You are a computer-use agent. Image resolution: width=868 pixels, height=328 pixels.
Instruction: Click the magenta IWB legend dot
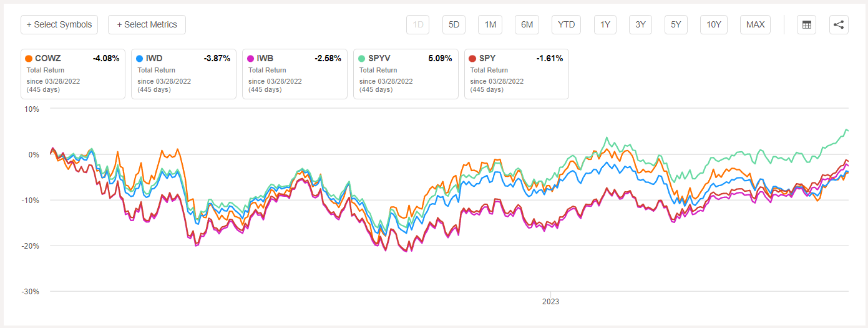click(251, 59)
